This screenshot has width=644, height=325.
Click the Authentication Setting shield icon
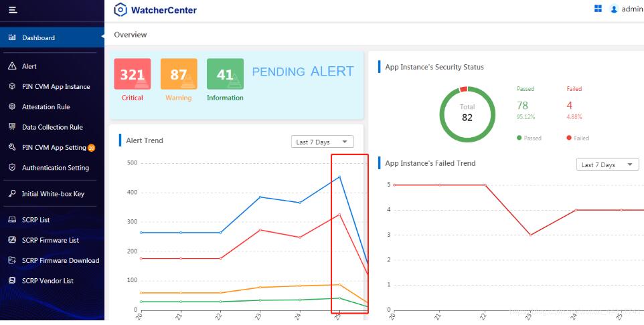(x=12, y=167)
